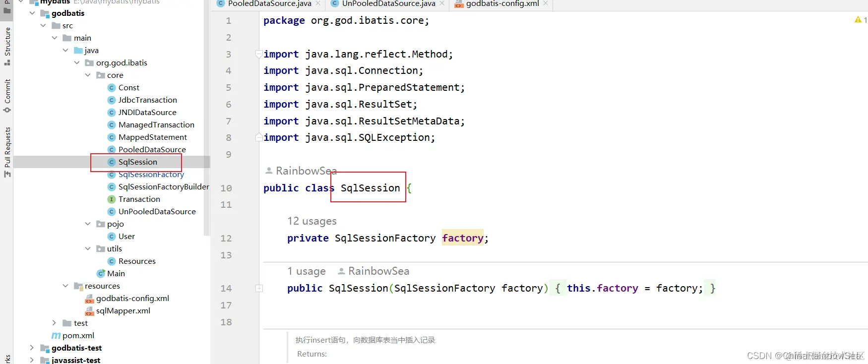Open PooledDataSource class in project tree
The height and width of the screenshot is (364, 868).
click(152, 149)
